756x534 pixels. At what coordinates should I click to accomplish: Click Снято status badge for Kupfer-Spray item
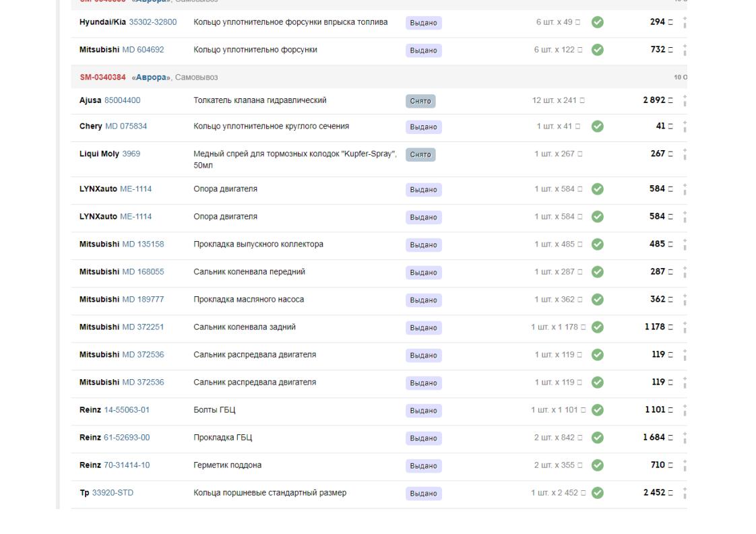(x=421, y=154)
